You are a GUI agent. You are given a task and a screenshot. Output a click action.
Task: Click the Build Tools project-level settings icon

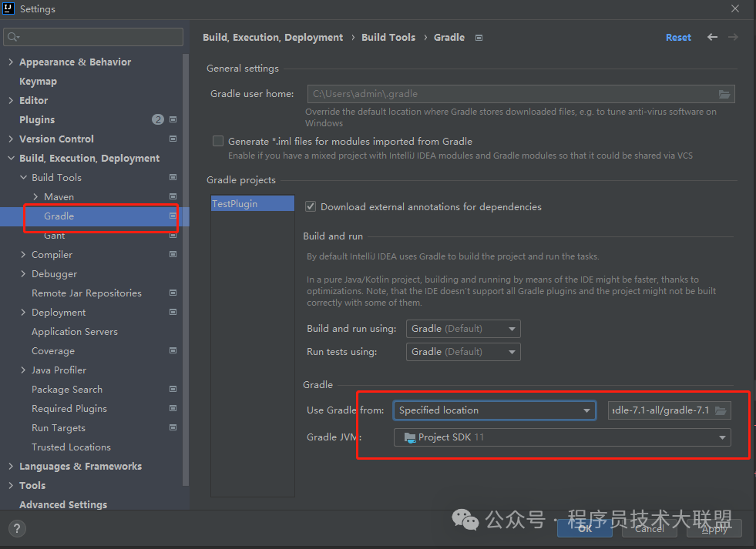pos(173,177)
